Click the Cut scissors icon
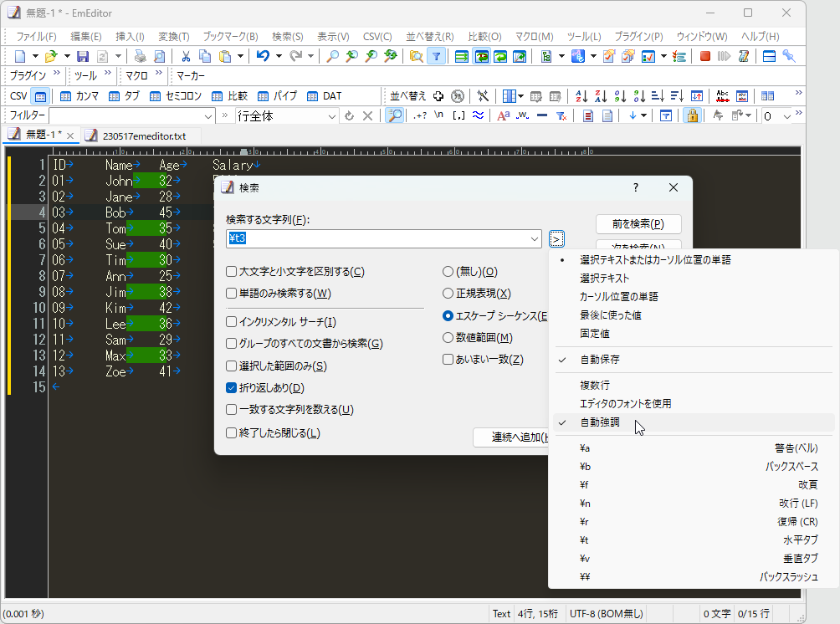Viewport: 840px width, 624px height. tap(186, 56)
